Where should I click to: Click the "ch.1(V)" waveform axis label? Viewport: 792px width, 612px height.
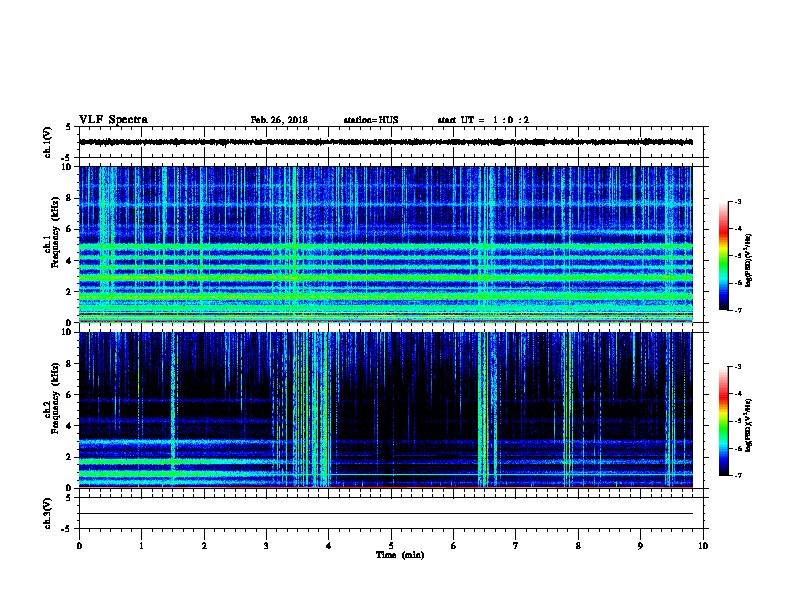point(47,142)
